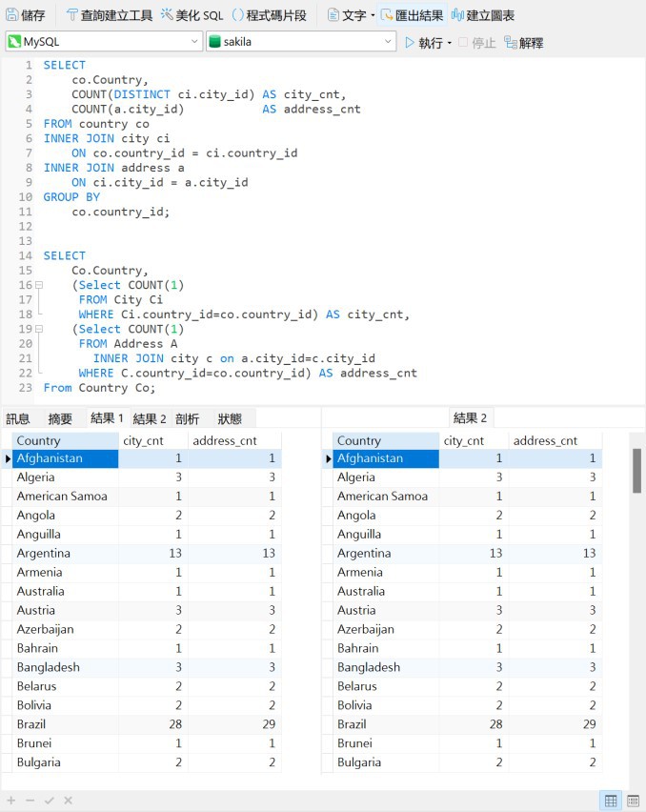Open the sakila database dropdown
The height and width of the screenshot is (812, 646).
point(300,42)
